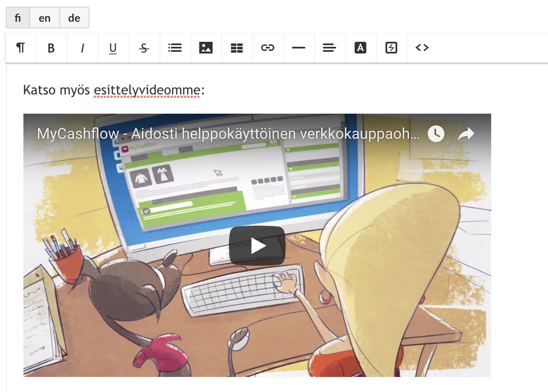Open the text color tool
Viewport: 548px width, 392px height.
tap(360, 48)
